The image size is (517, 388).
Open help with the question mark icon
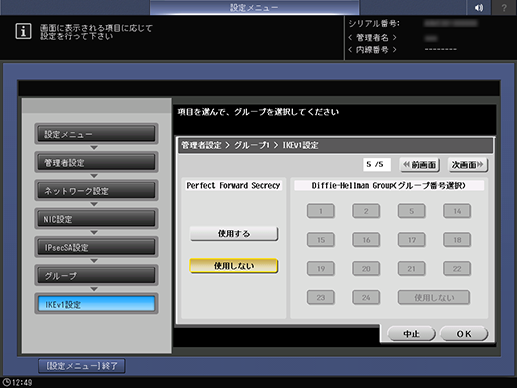[x=504, y=7]
